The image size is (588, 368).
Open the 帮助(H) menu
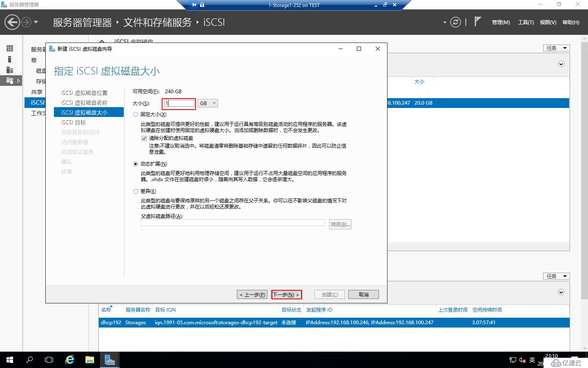click(571, 22)
